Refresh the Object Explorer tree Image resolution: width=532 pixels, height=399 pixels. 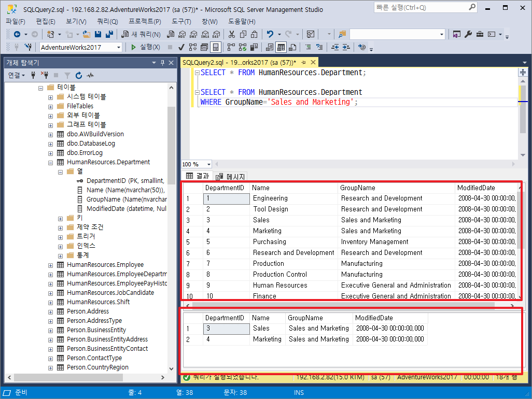pyautogui.click(x=79, y=75)
